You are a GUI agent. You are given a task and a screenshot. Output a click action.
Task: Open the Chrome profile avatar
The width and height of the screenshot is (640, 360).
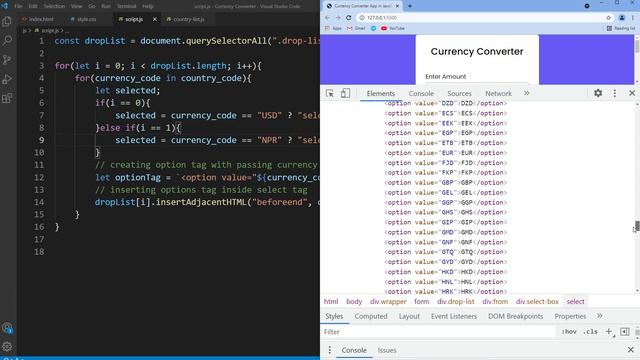622,18
